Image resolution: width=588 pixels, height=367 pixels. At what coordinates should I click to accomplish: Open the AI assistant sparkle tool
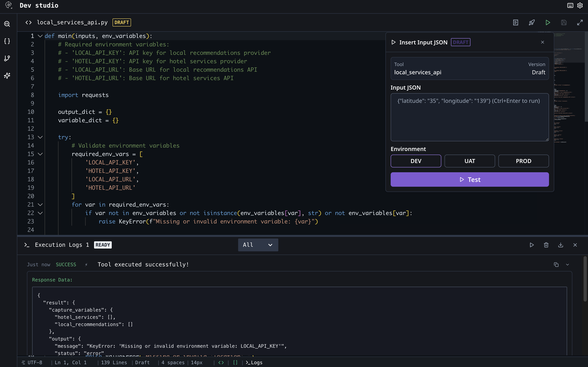coord(7,76)
